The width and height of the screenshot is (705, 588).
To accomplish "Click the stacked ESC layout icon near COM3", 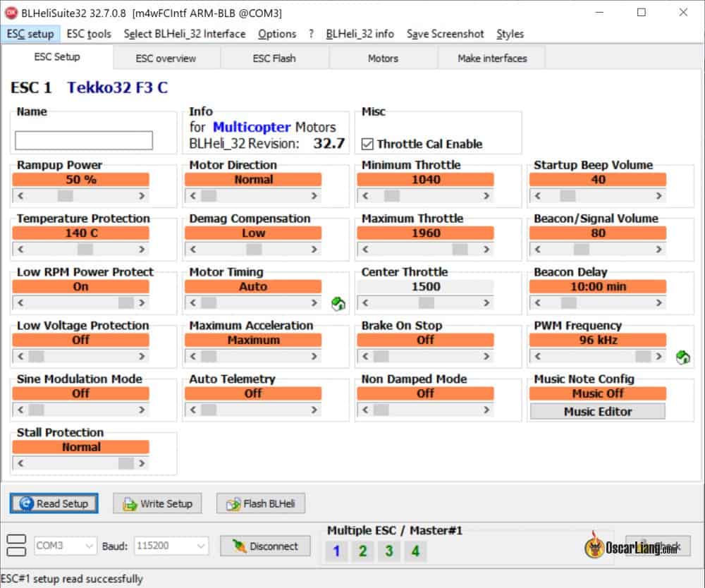I will 17,545.
